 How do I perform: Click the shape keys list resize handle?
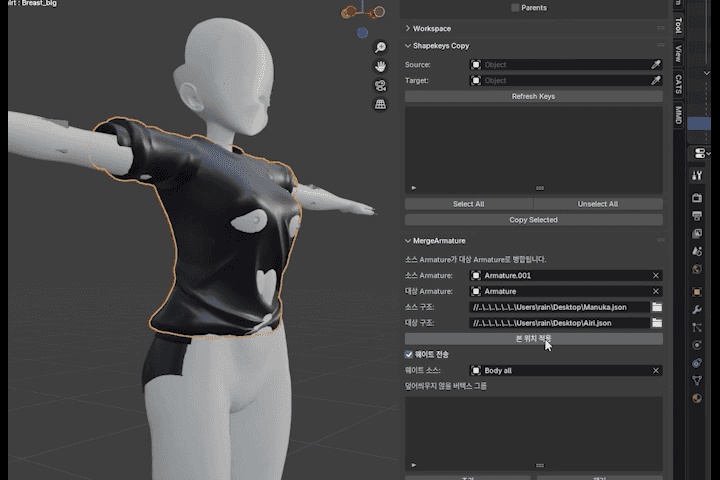(540, 188)
